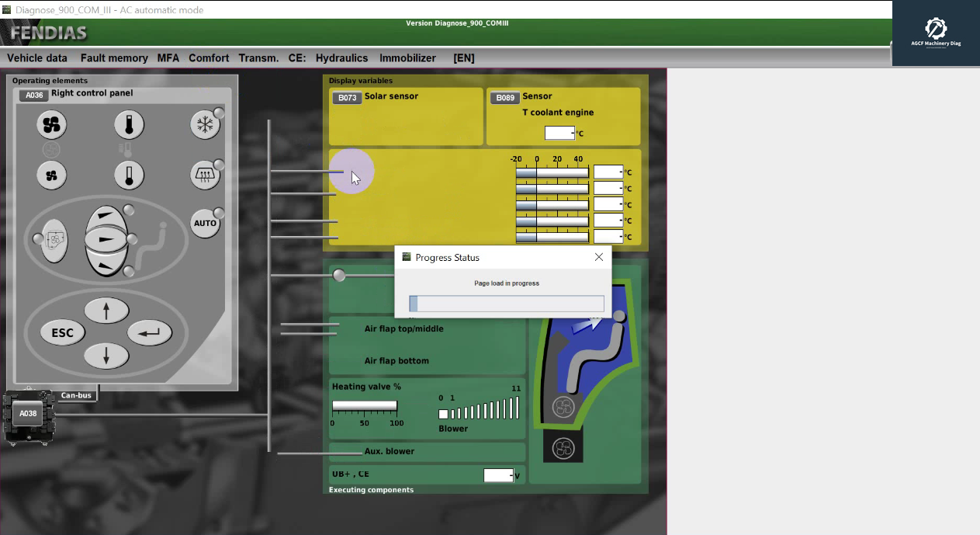The height and width of the screenshot is (535, 980).
Task: Open the Fault memory menu
Action: pos(114,58)
